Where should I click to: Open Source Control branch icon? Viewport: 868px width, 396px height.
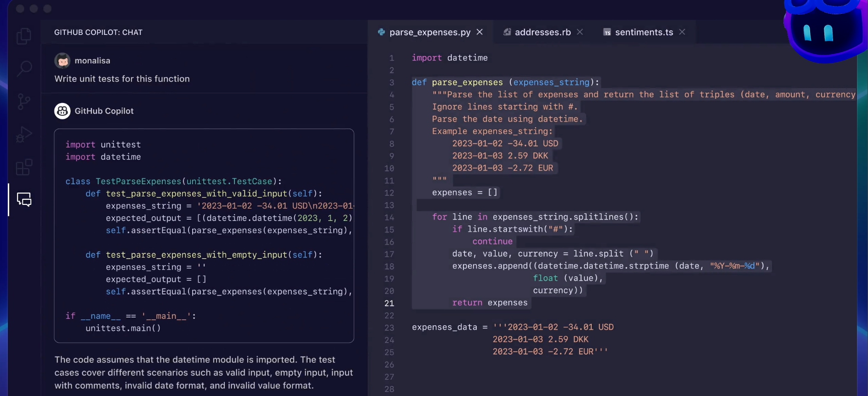[24, 102]
